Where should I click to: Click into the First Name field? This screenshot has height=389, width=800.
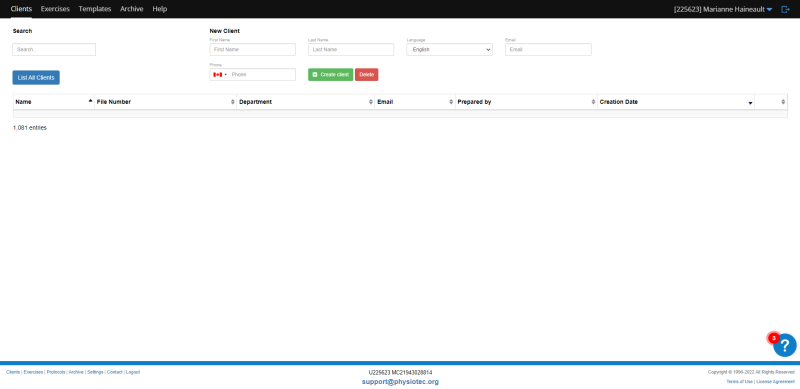pyautogui.click(x=253, y=50)
